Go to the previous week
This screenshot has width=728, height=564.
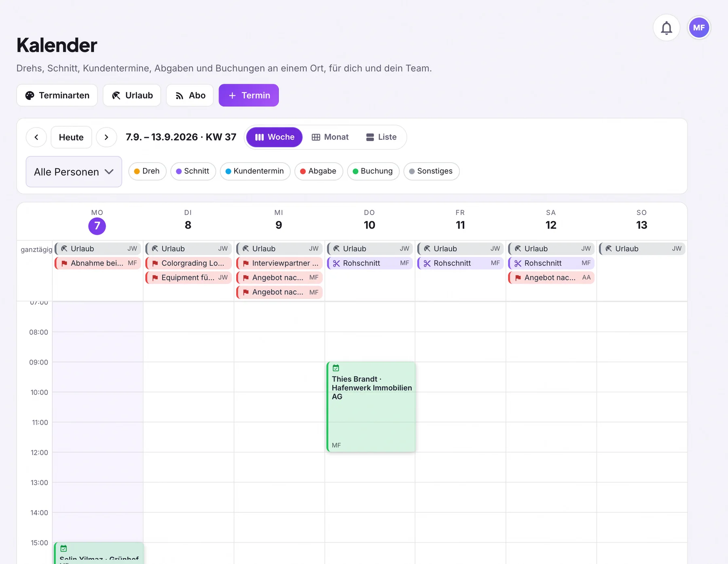[36, 137]
